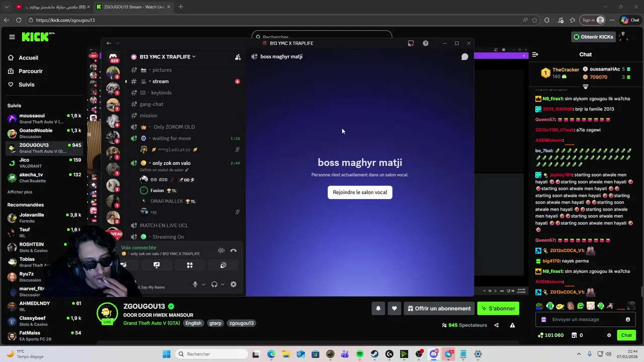The width and height of the screenshot is (644, 362).
Task: Click Afficher plus under followed channels
Action: pyautogui.click(x=20, y=192)
